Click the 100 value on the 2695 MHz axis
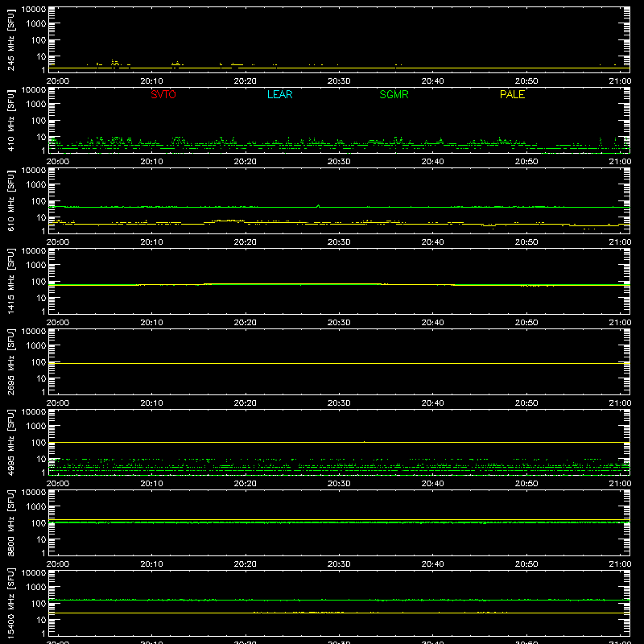 39,362
